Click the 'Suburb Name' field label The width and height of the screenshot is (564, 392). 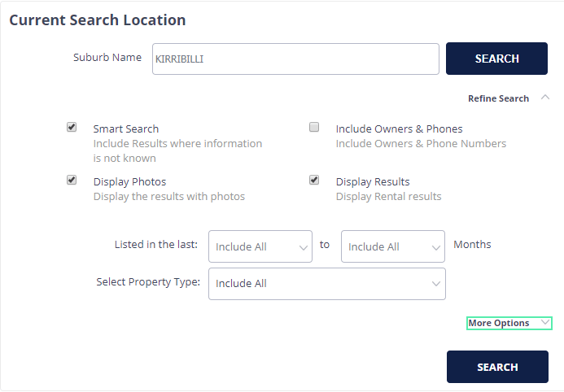tap(107, 58)
